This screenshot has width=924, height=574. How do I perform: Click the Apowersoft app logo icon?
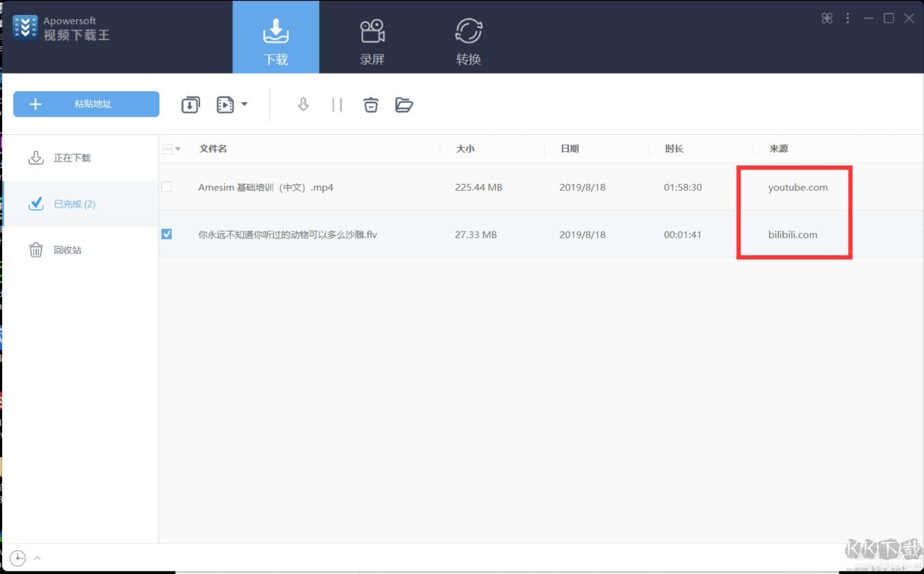25,27
